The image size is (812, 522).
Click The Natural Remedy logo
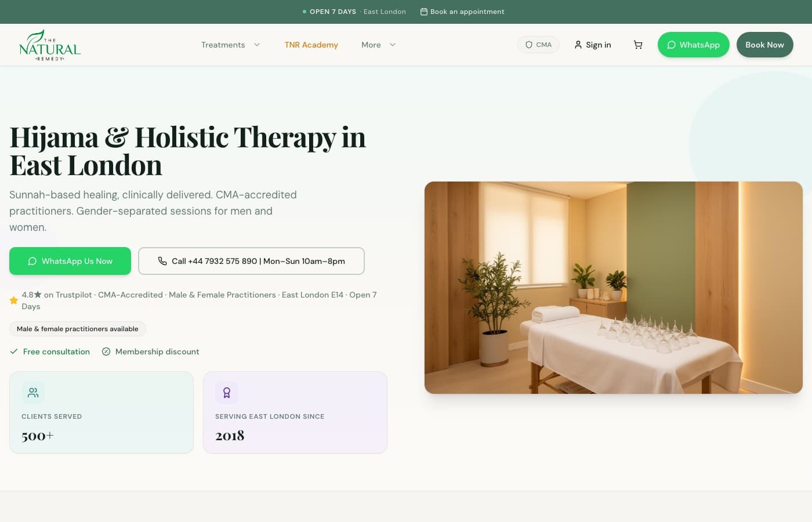point(50,45)
